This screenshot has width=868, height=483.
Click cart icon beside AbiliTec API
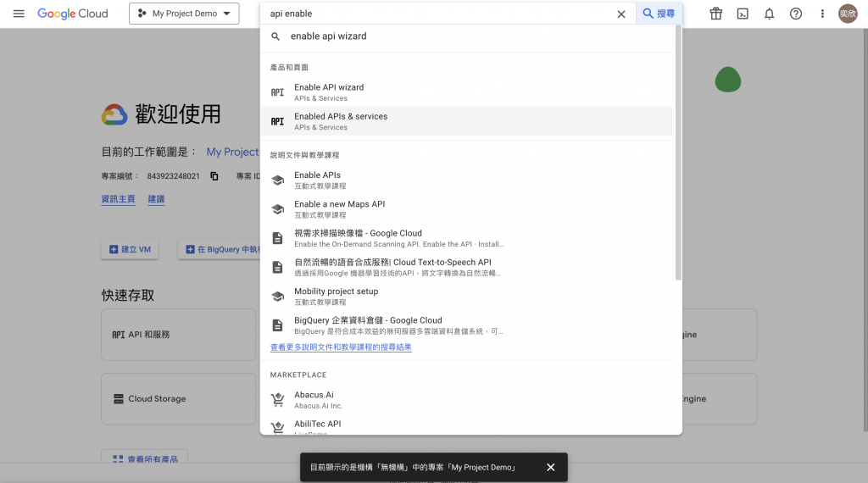click(x=277, y=427)
